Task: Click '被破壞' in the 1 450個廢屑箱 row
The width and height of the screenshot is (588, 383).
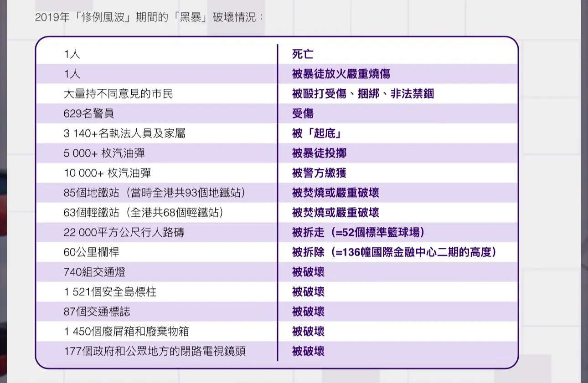Action: tap(308, 332)
